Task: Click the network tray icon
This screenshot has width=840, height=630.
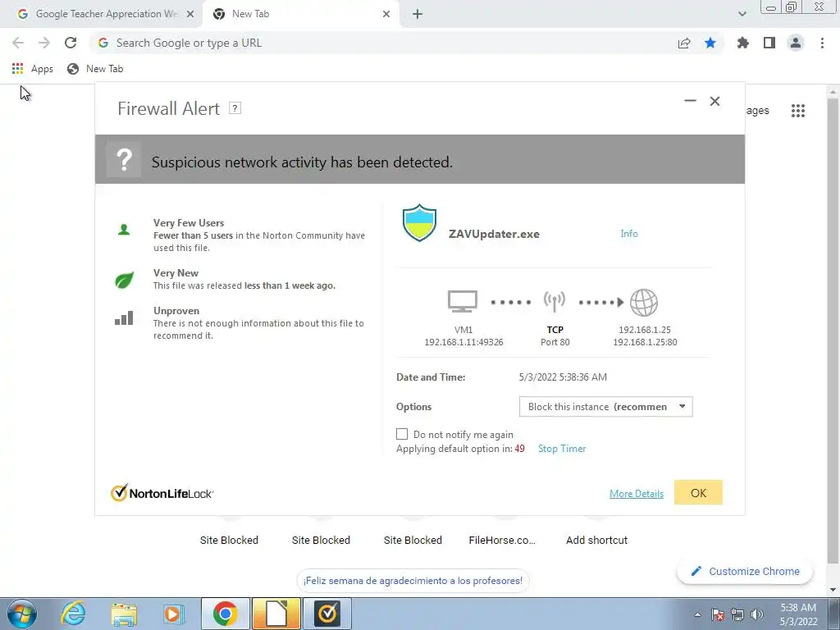Action: (x=737, y=614)
